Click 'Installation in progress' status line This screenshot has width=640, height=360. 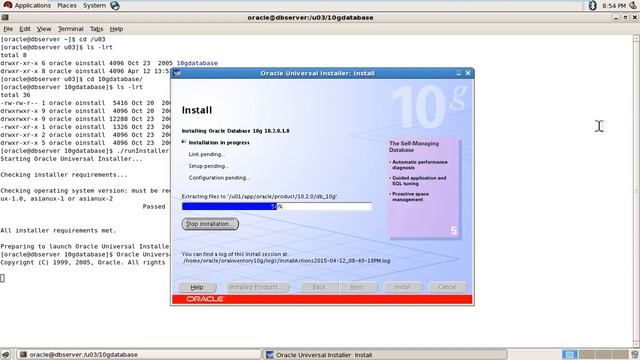click(x=219, y=142)
